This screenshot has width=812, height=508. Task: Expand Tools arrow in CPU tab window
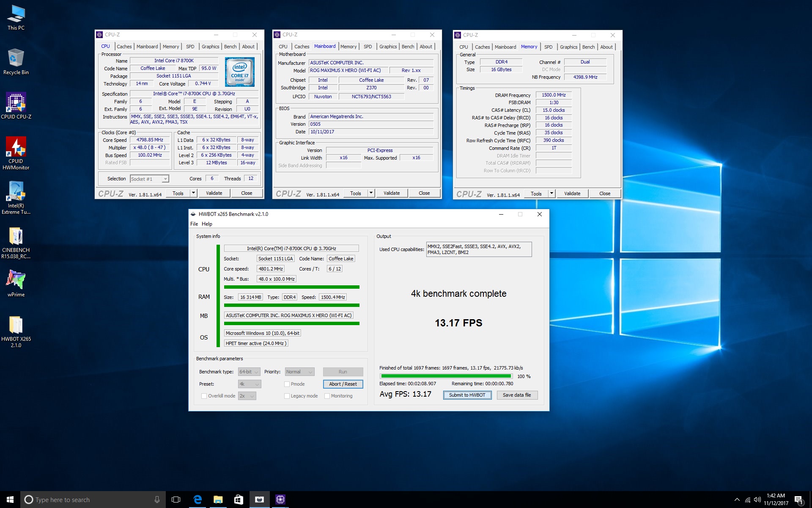(x=194, y=193)
